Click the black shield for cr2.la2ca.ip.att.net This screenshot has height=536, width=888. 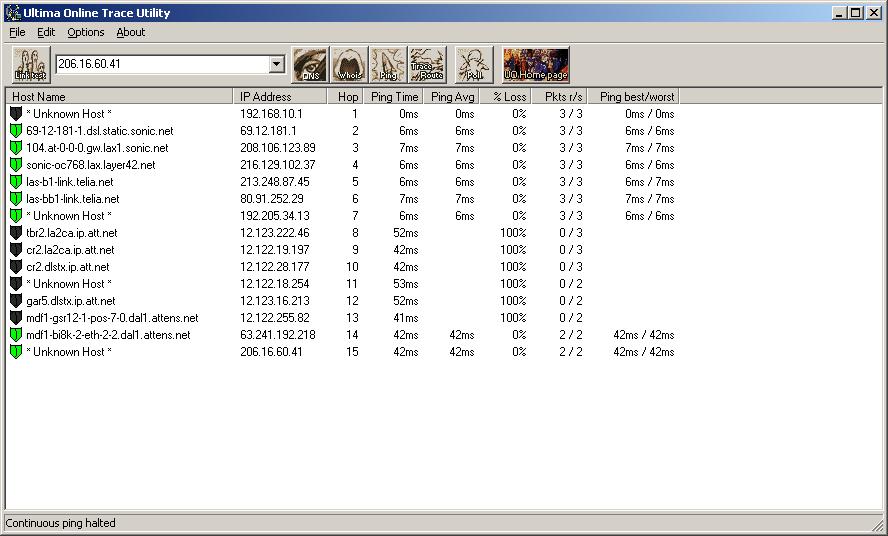pyautogui.click(x=16, y=250)
